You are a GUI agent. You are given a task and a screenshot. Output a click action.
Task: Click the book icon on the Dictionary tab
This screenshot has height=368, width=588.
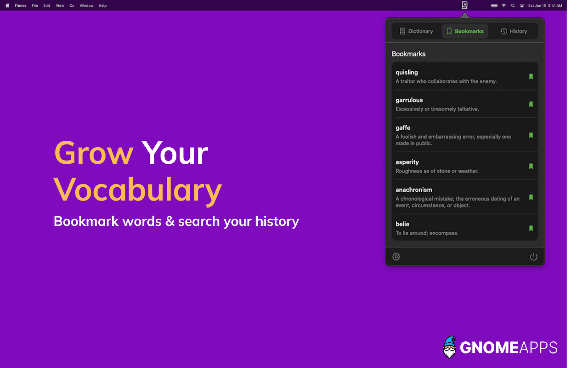[x=402, y=31]
